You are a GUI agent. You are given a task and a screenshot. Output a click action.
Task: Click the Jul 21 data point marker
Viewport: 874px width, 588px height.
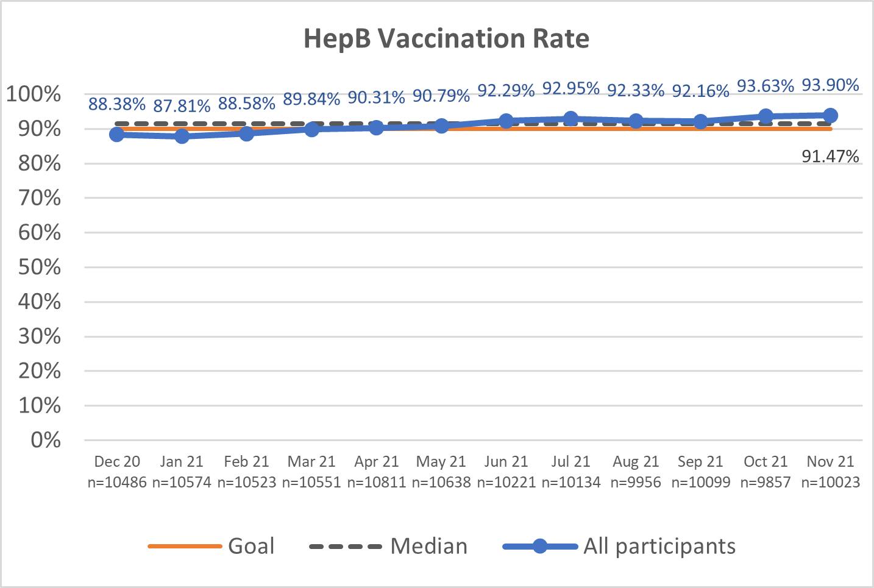click(570, 118)
